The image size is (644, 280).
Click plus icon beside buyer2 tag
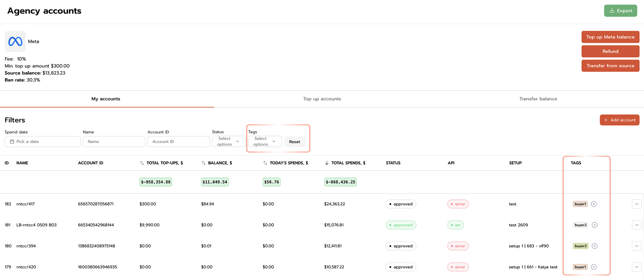tap(595, 225)
